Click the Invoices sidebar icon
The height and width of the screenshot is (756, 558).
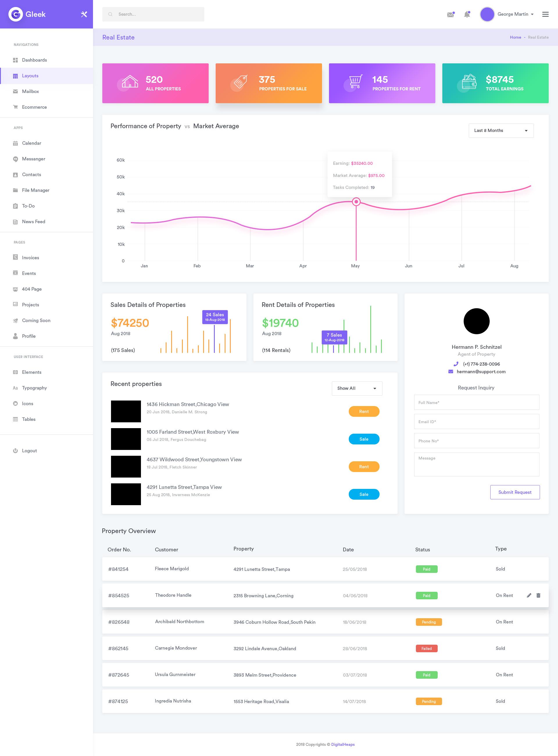tap(15, 258)
